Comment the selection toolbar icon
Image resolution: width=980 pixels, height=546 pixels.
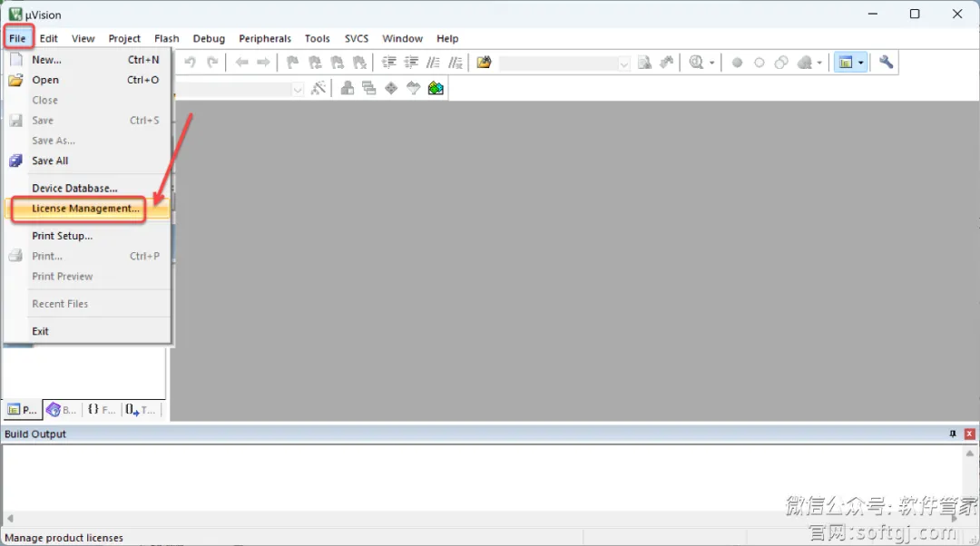click(433, 62)
